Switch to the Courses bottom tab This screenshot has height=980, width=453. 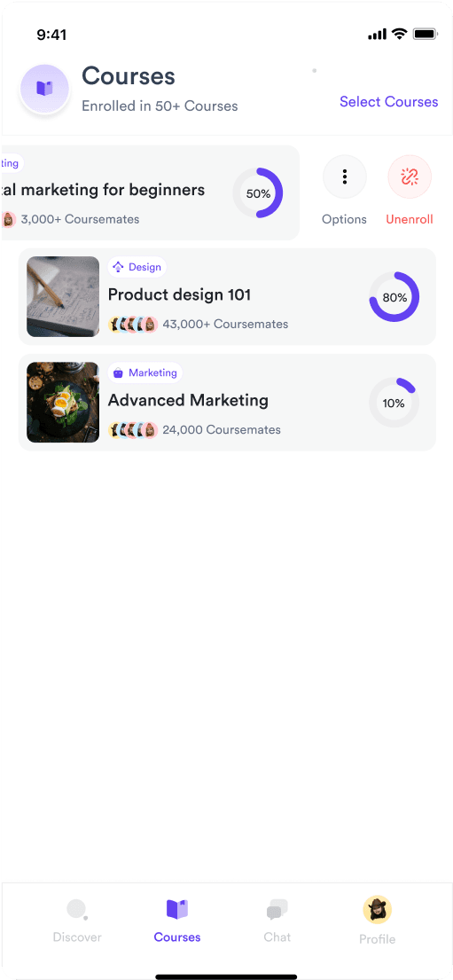(x=176, y=921)
